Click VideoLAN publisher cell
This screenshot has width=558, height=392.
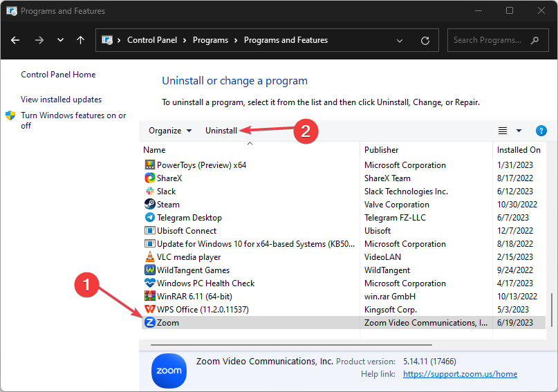point(382,256)
